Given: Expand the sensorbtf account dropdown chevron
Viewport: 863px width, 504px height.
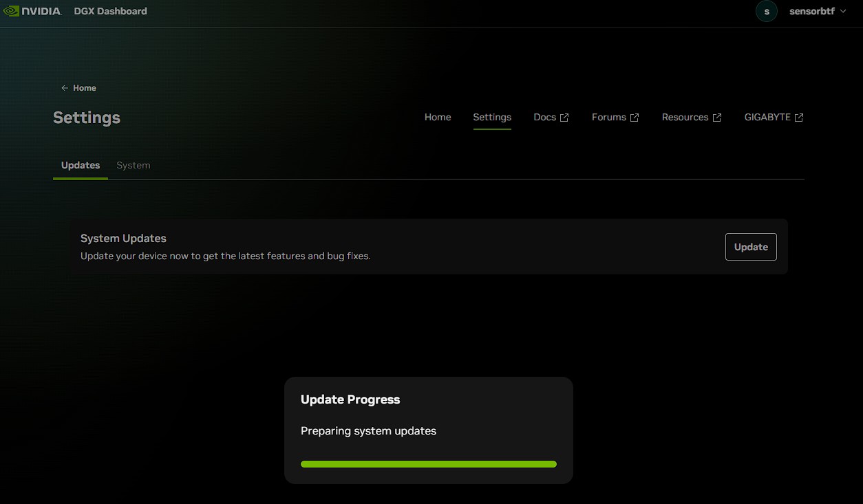Looking at the screenshot, I should (843, 12).
